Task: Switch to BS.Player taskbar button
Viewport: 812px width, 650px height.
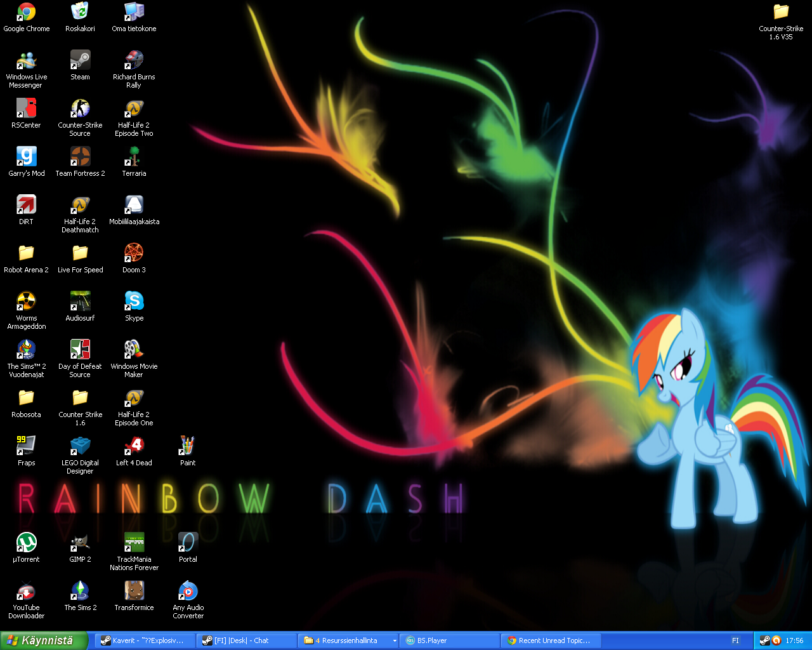Action: point(449,640)
